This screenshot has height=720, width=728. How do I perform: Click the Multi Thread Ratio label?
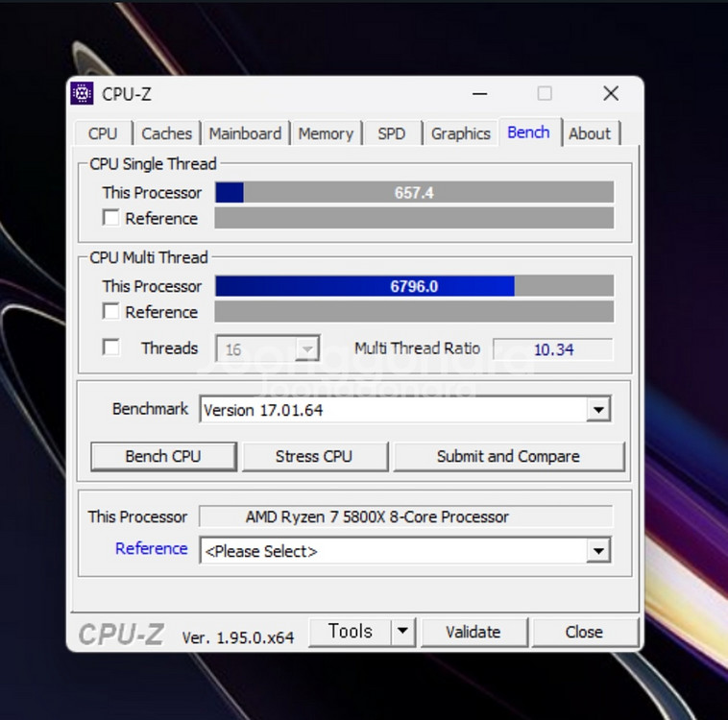point(418,348)
